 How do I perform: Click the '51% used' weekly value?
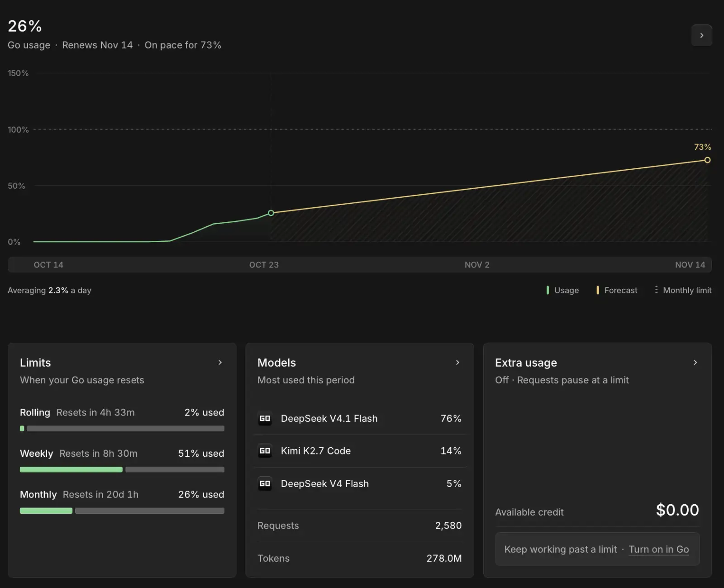click(201, 453)
